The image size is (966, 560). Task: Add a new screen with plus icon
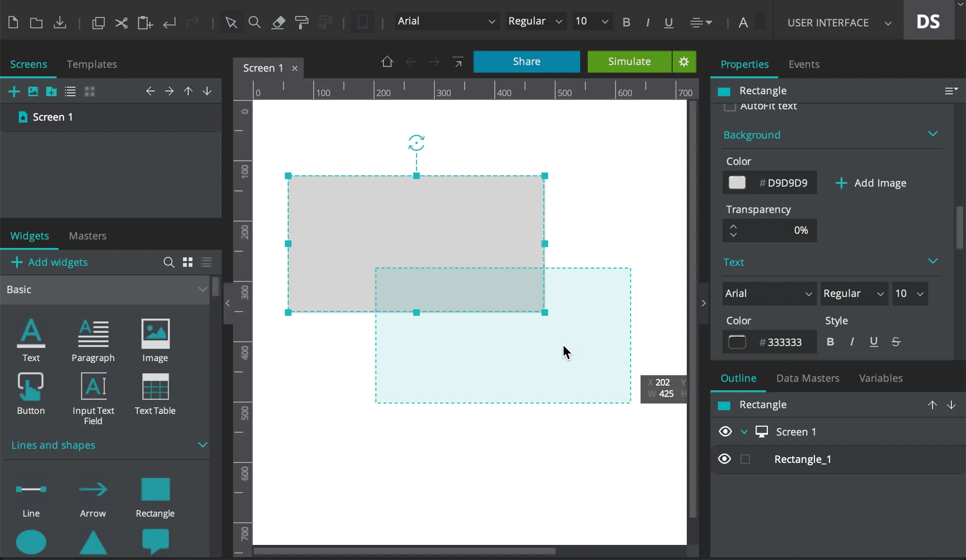[x=14, y=91]
